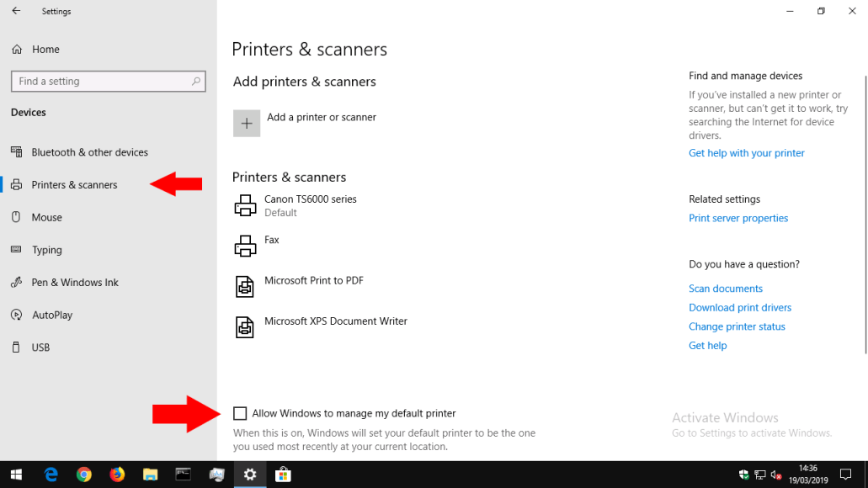Click the Bluetooth devices icon
The height and width of the screenshot is (488, 868).
(x=17, y=151)
